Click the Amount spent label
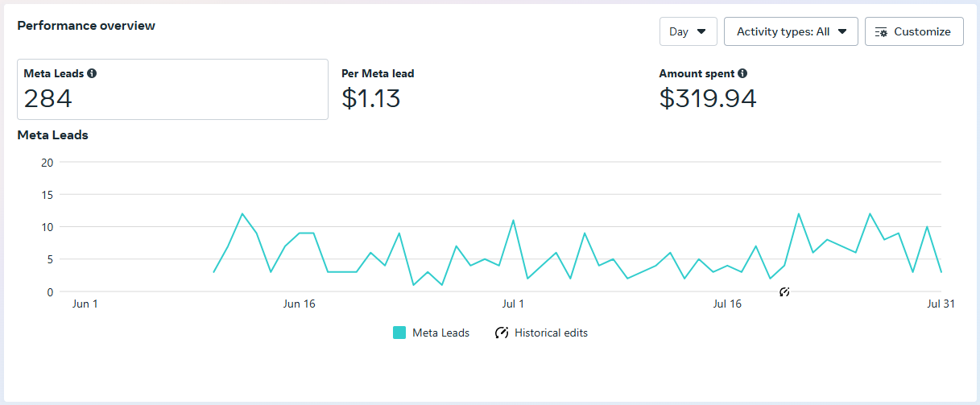The height and width of the screenshot is (405, 980). pos(697,73)
